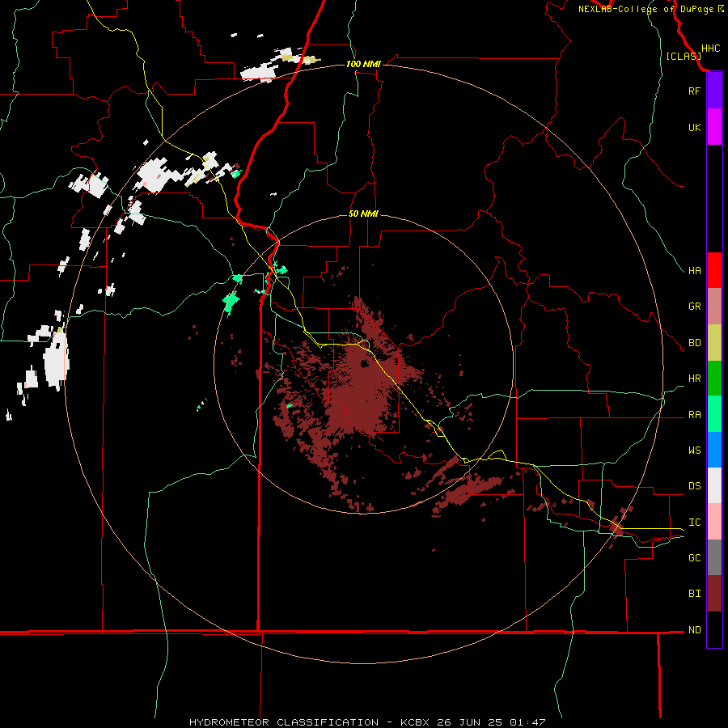The height and width of the screenshot is (728, 728).
Task: Click the WS legend label
Action: (x=694, y=450)
